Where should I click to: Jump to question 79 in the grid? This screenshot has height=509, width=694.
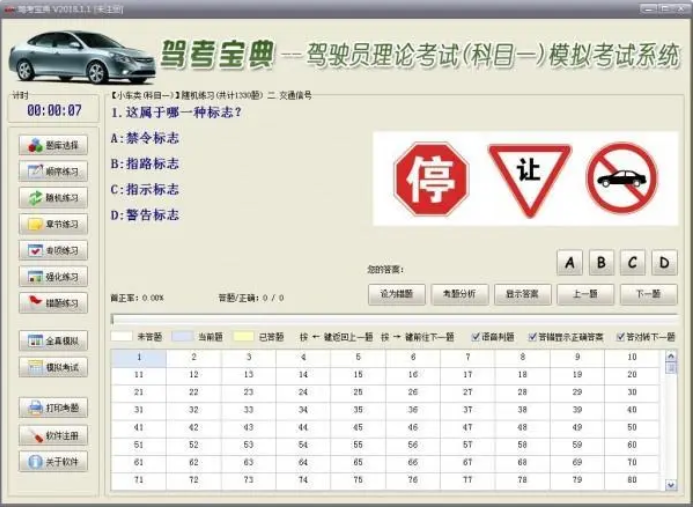pyautogui.click(x=577, y=480)
